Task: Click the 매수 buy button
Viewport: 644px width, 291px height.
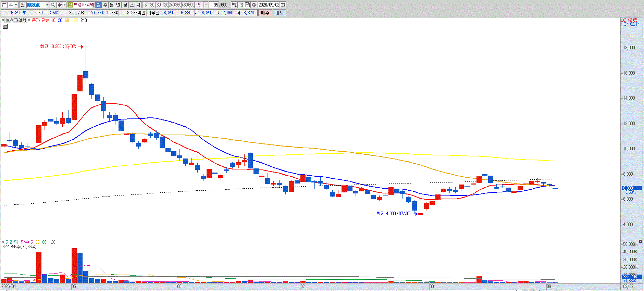Action: click(x=265, y=13)
